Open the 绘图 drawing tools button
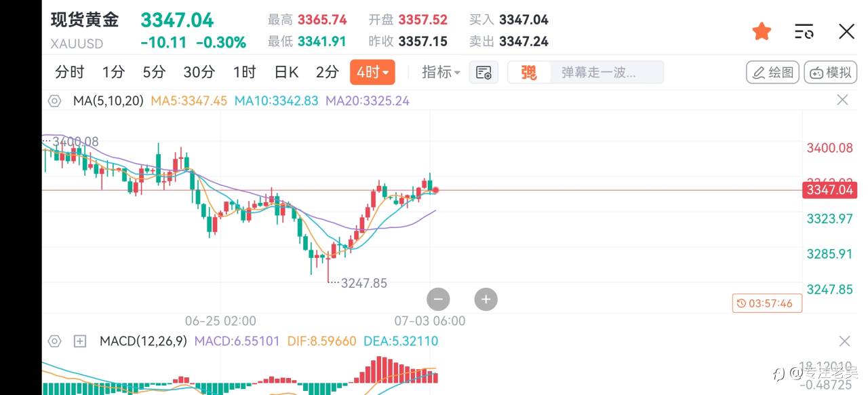 coord(772,73)
